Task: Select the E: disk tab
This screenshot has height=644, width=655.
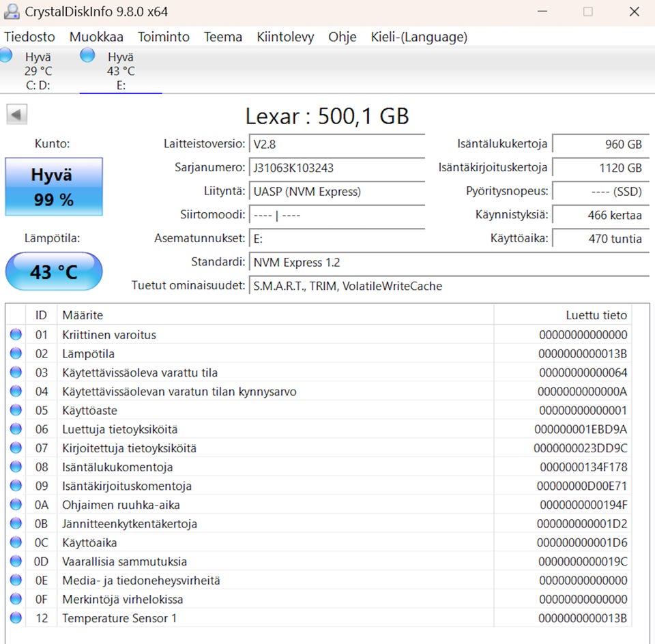Action: 121,70
